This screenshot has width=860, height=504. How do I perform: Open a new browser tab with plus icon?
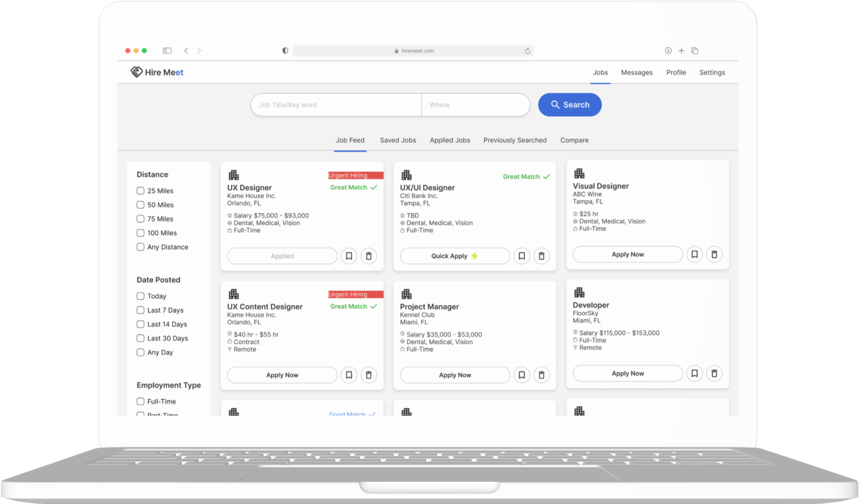[681, 51]
